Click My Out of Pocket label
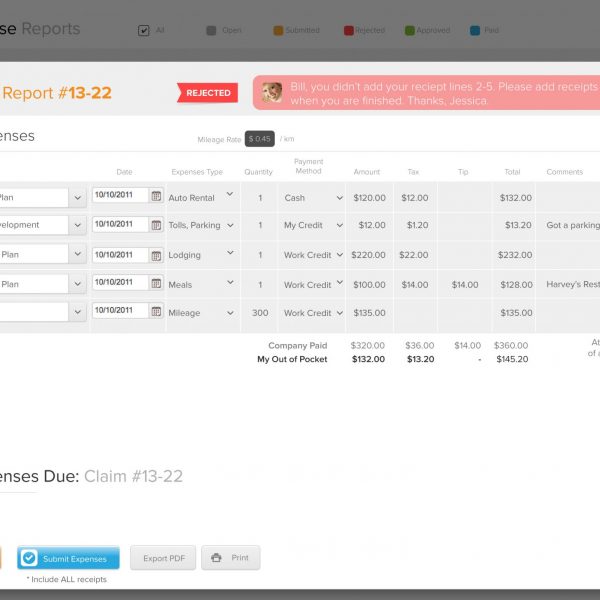 [292, 359]
